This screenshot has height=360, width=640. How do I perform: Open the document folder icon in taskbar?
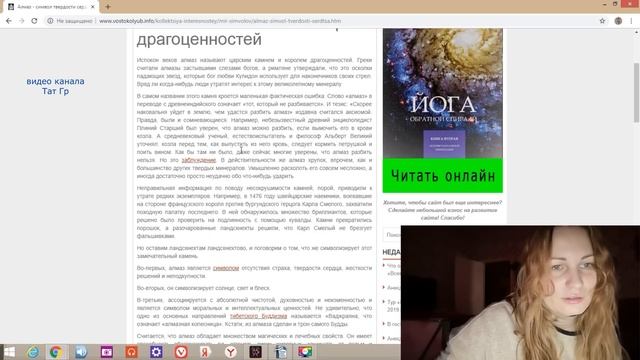click(x=280, y=352)
